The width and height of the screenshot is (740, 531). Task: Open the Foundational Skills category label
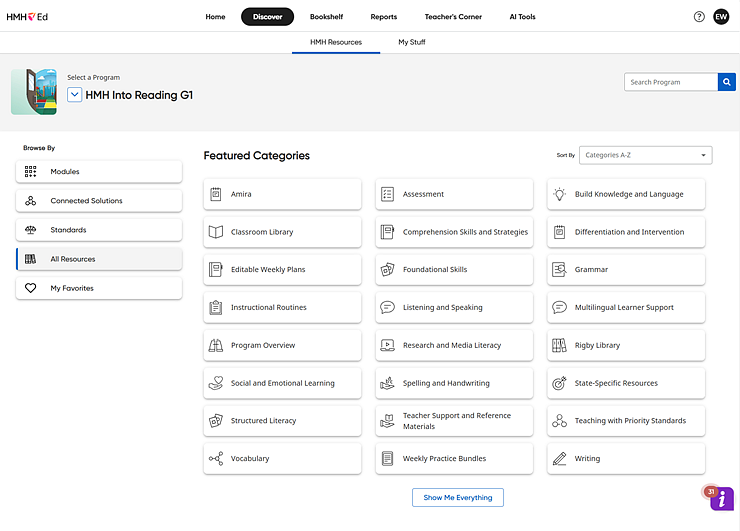pyautogui.click(x=435, y=270)
